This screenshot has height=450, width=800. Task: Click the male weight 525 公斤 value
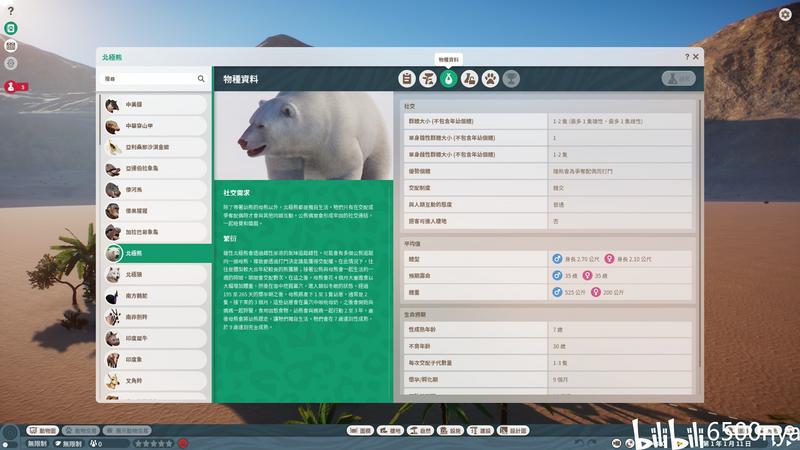click(x=569, y=292)
